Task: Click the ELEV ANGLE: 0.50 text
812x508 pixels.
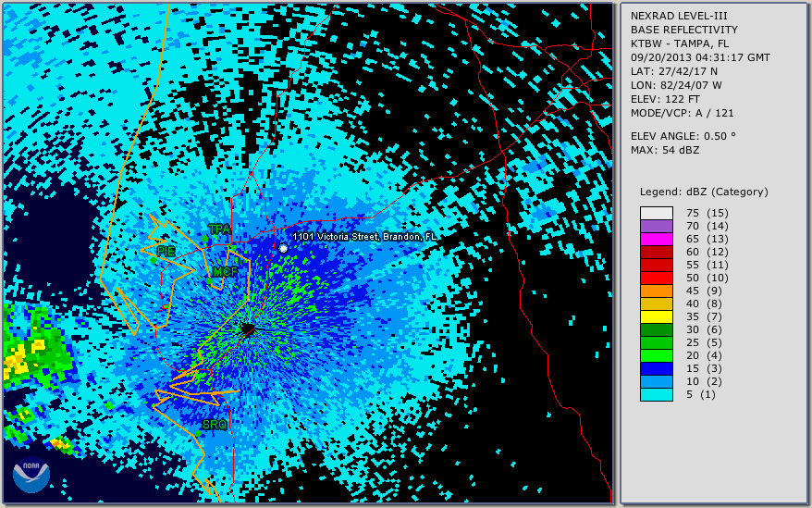Action: [683, 136]
